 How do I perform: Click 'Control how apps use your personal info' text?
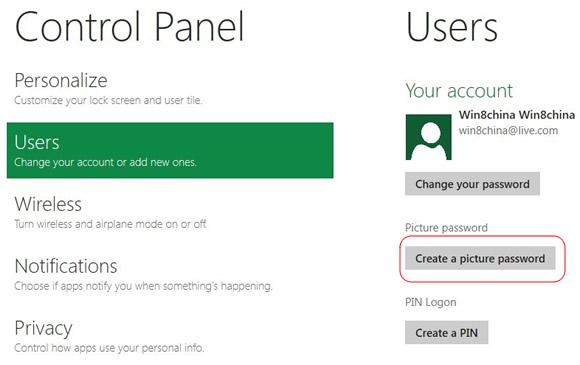(x=109, y=348)
